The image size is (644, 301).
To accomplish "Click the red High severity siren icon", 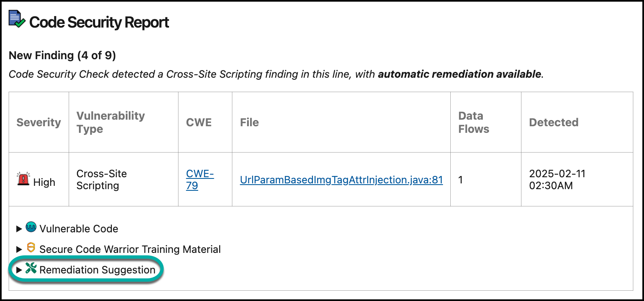I will point(23,179).
